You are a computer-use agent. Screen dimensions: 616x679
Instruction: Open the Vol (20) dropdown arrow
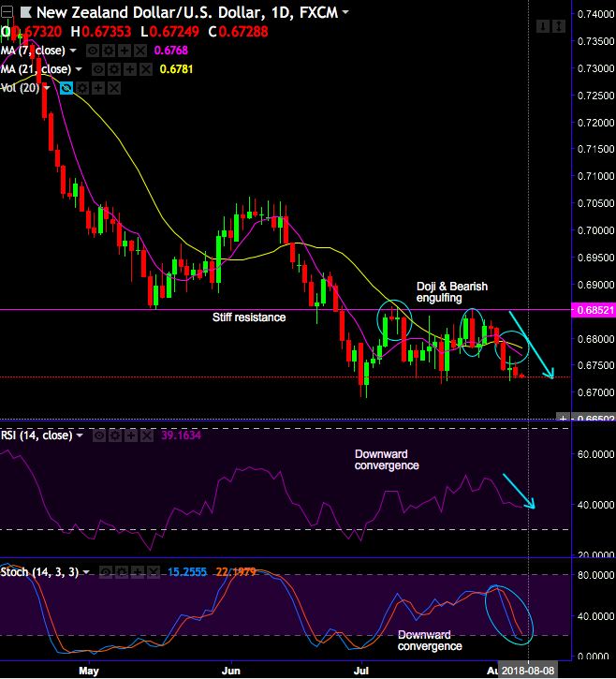tap(47, 88)
